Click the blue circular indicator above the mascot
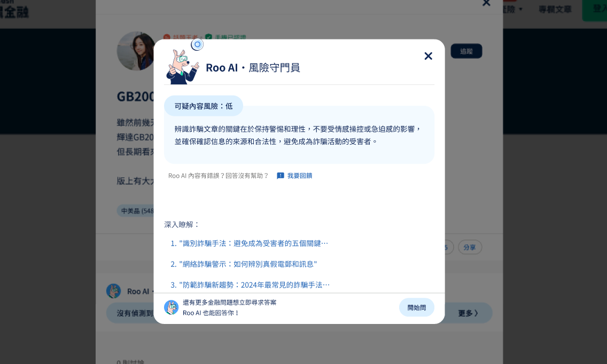 tap(197, 44)
